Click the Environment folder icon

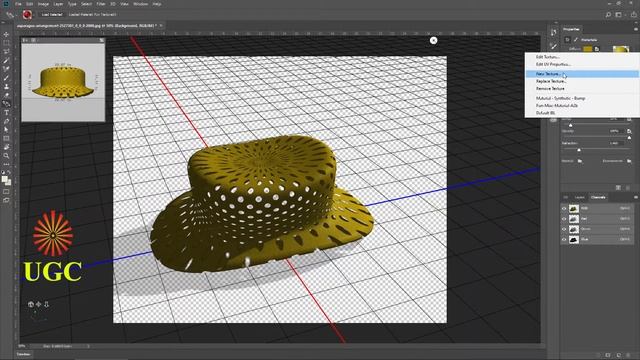tap(629, 161)
